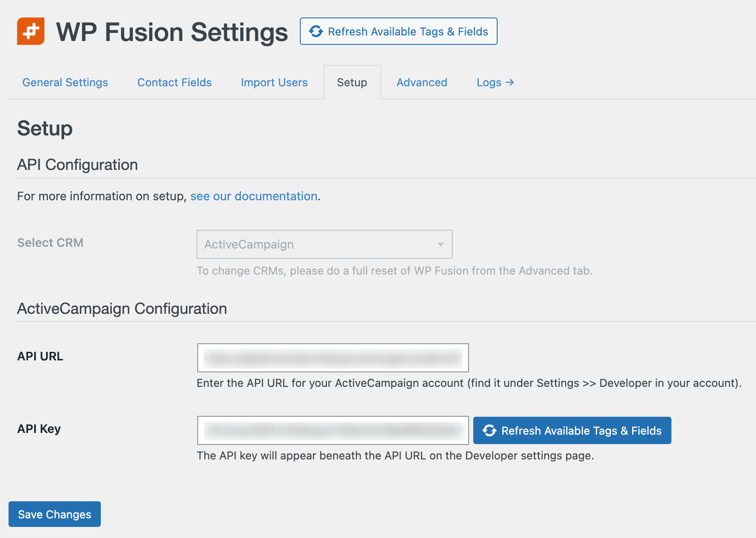Navigate to the Logs tab

pos(489,82)
